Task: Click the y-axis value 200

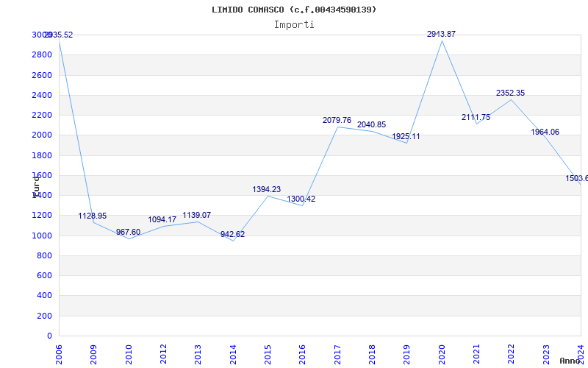Action: click(44, 316)
